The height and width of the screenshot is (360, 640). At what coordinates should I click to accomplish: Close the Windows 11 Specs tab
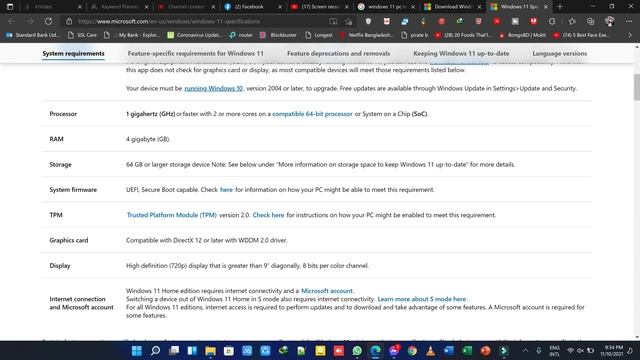click(545, 7)
